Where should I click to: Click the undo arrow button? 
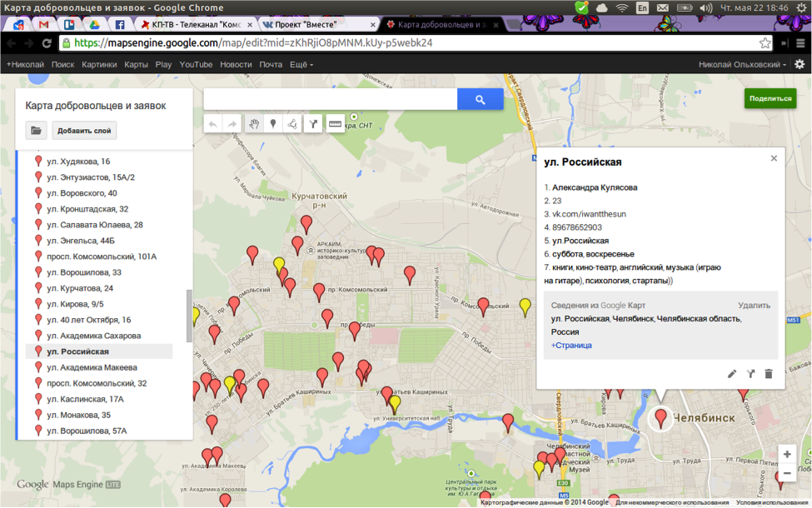tap(213, 124)
